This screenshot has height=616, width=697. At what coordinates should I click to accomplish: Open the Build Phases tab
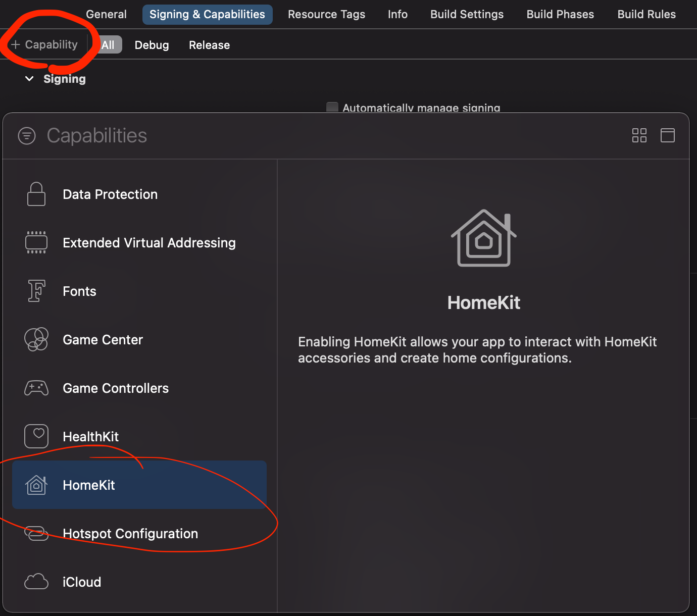pyautogui.click(x=560, y=14)
